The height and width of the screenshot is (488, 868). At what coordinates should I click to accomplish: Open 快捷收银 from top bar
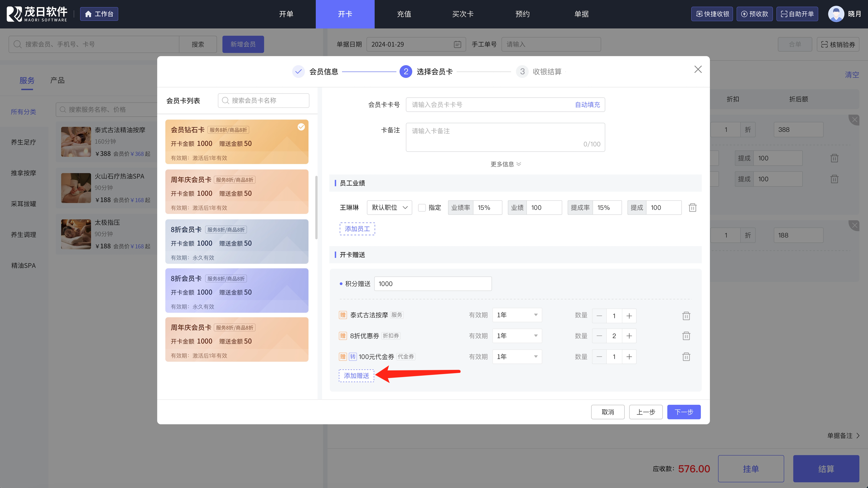coord(712,14)
